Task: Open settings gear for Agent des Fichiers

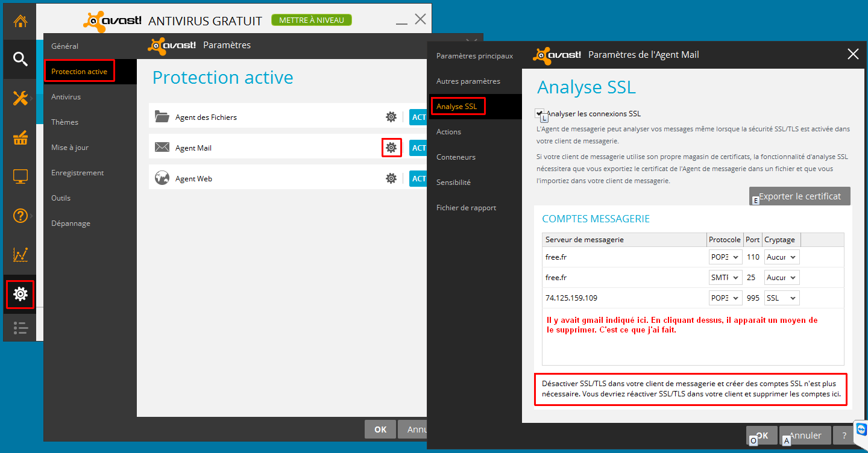Action: (x=391, y=117)
